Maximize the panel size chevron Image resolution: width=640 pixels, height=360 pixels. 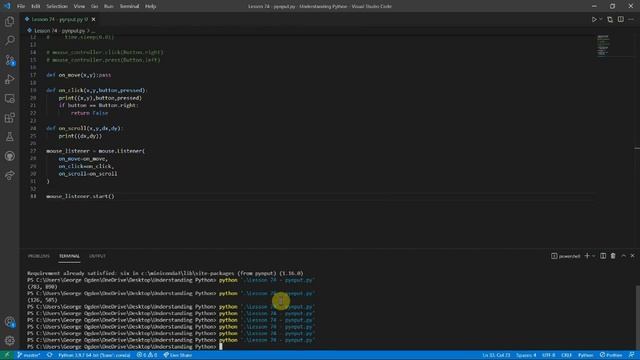click(x=623, y=256)
